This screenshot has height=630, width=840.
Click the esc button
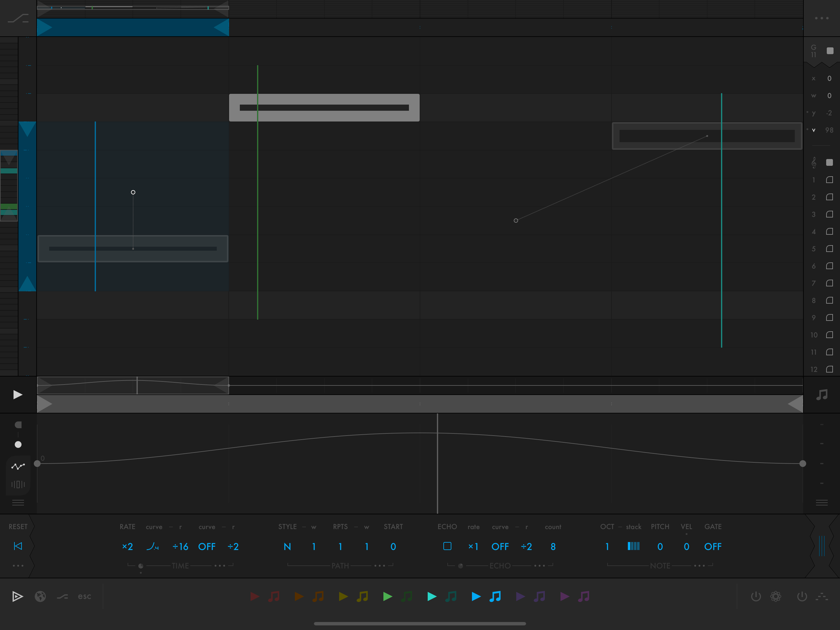pos(84,596)
